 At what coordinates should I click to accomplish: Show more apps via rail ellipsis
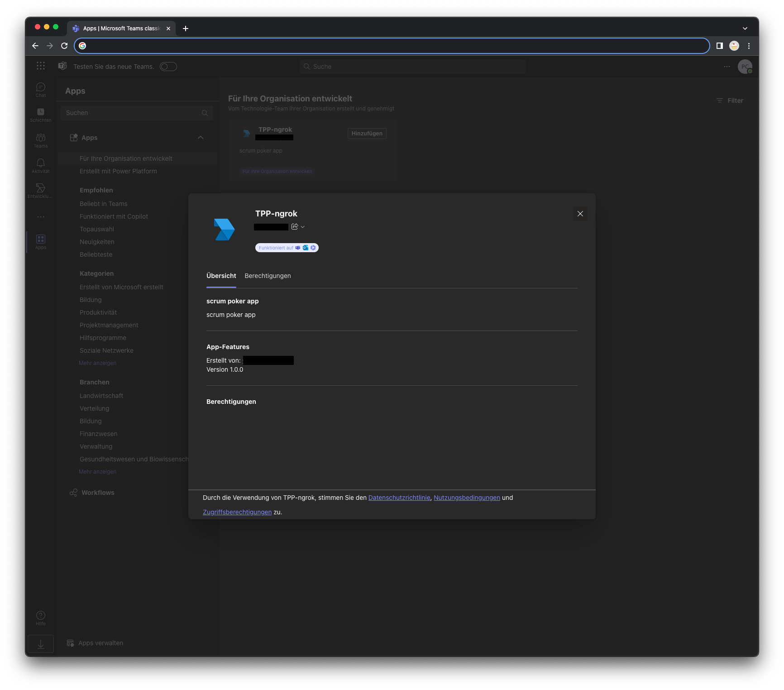[x=41, y=217]
